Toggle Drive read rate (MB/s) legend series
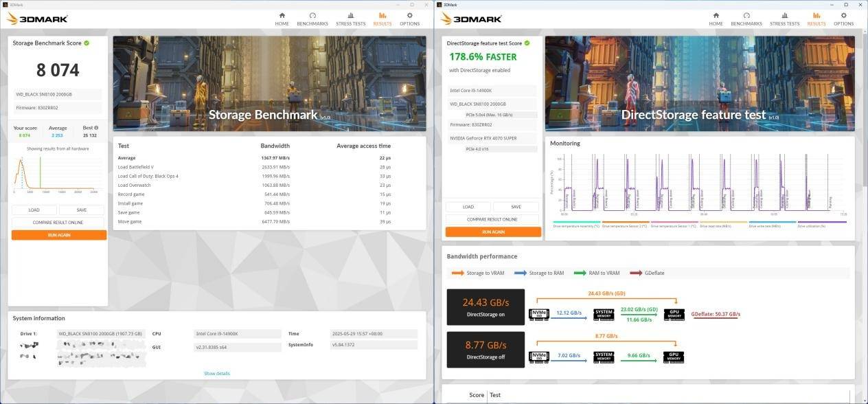 (724, 225)
